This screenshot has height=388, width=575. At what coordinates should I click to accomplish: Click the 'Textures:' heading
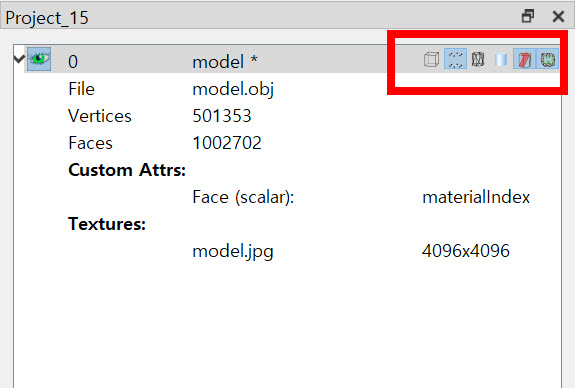pyautogui.click(x=107, y=224)
